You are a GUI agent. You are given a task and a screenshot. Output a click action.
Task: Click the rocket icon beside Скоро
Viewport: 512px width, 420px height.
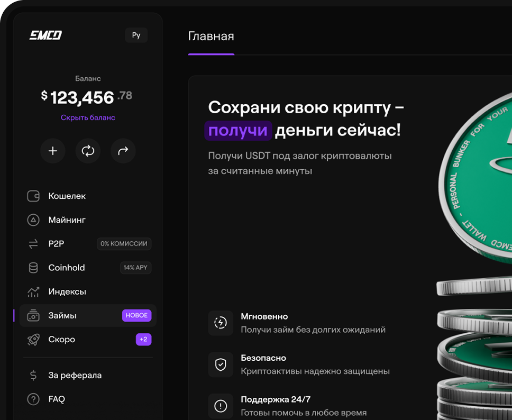click(33, 339)
